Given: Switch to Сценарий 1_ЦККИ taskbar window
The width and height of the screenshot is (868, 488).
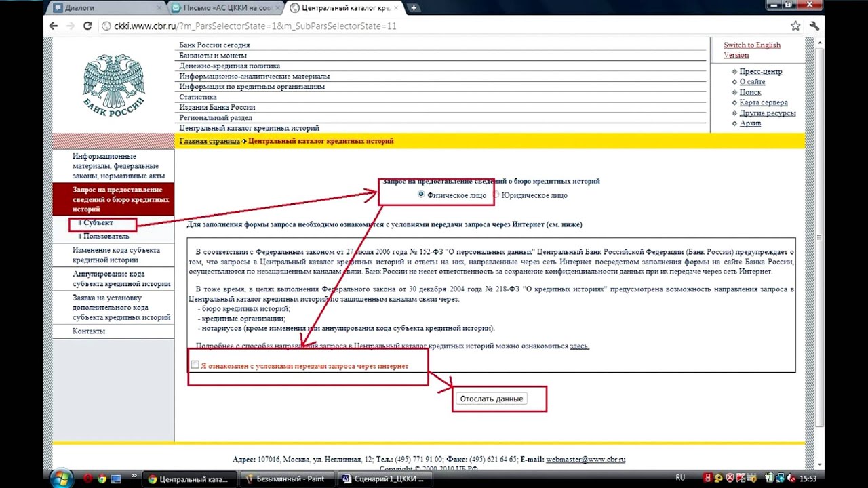Looking at the screenshot, I should click(383, 479).
